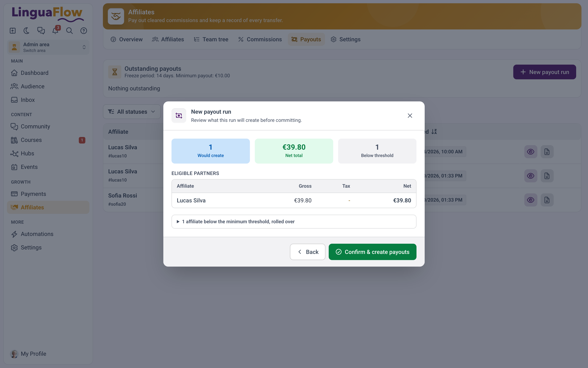Click the payout run dialog icon
This screenshot has height=368, width=588.
[x=179, y=116]
